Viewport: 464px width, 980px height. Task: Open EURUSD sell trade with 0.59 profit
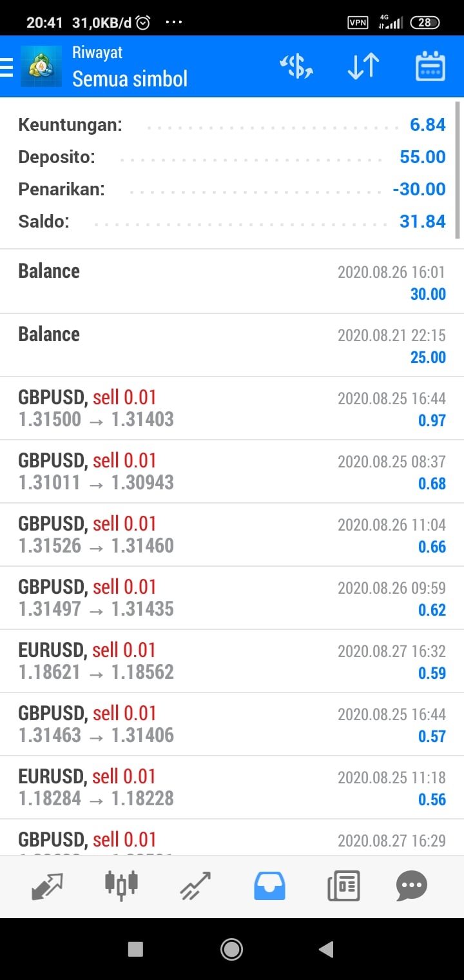(232, 661)
